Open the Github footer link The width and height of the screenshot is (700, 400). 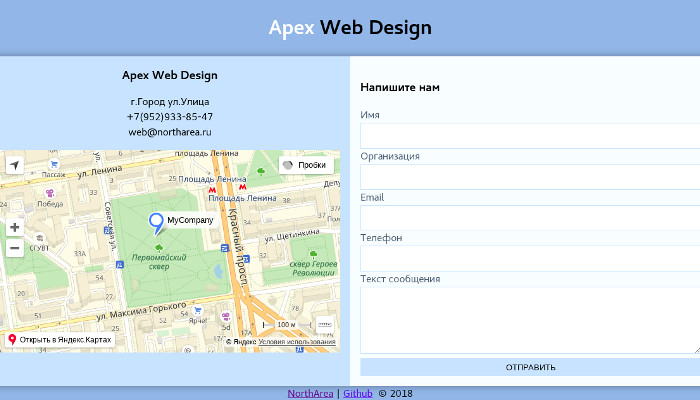358,393
